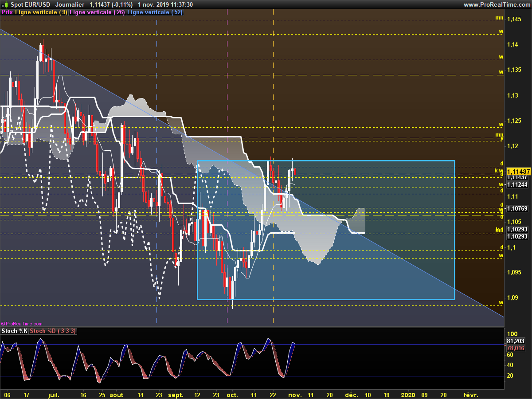The height and width of the screenshot is (399, 532).
Task: Click the Journalier timeframe text
Action: [70, 4]
